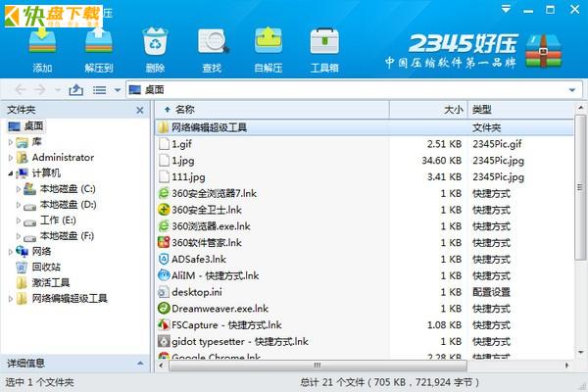This screenshot has height=392, width=588.
Task: Click the scroll right arrow of file list
Action: click(x=566, y=366)
